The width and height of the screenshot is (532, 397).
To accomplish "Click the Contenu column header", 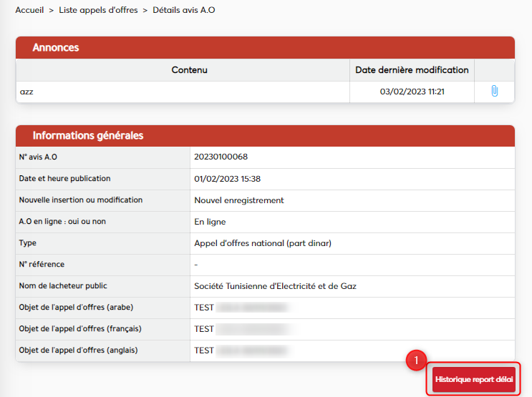I will (x=189, y=70).
